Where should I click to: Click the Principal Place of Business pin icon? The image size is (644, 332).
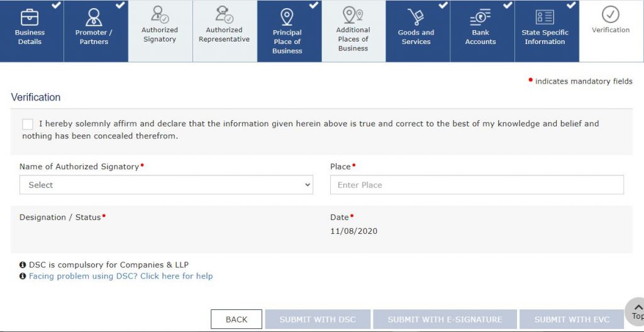coord(287,17)
